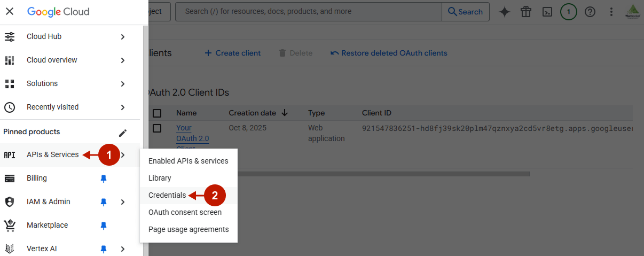Image resolution: width=644 pixels, height=256 pixels.
Task: Expand the IAM & Admin submenu chevron
Action: pos(123,202)
